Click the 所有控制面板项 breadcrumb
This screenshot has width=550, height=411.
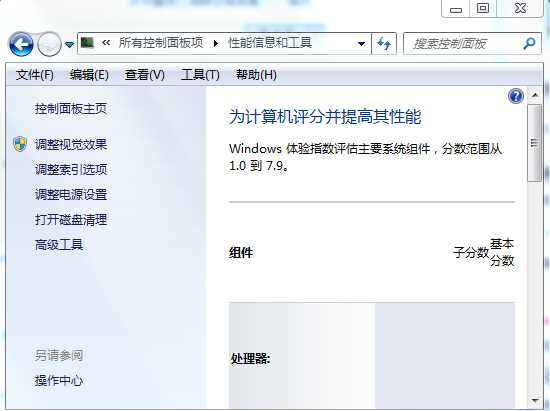click(x=161, y=43)
